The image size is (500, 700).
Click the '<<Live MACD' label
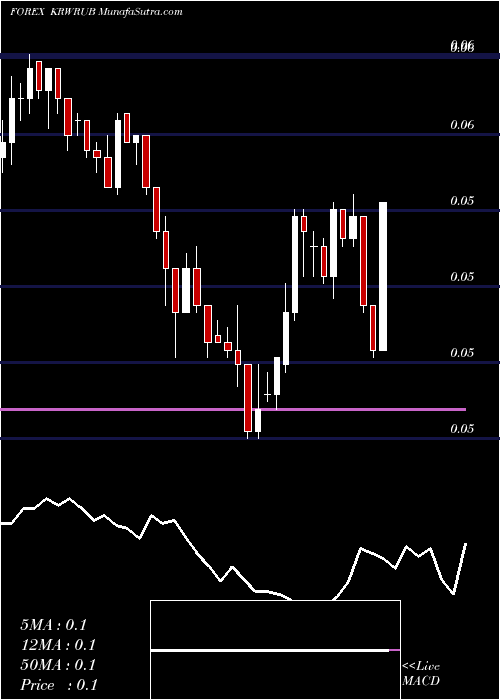tap(421, 674)
